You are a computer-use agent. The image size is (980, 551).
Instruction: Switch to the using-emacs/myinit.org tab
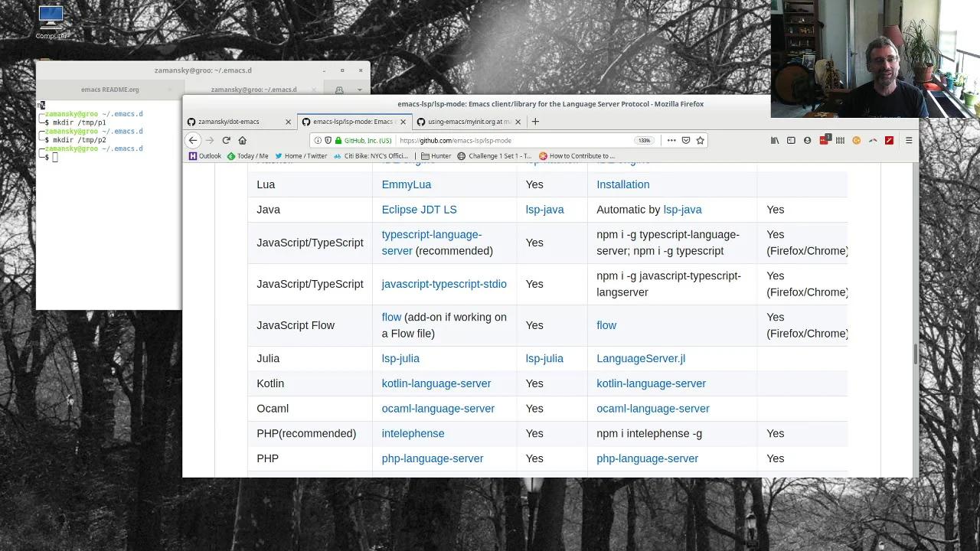point(469,121)
